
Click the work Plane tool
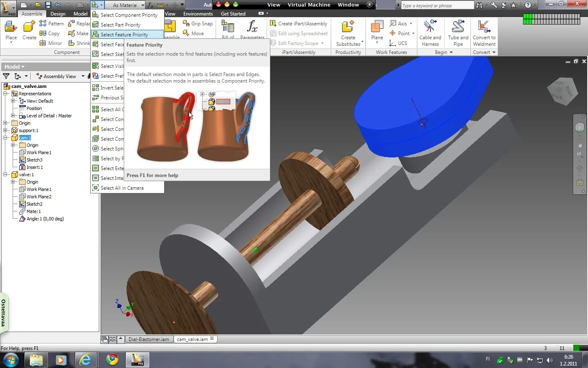[377, 31]
